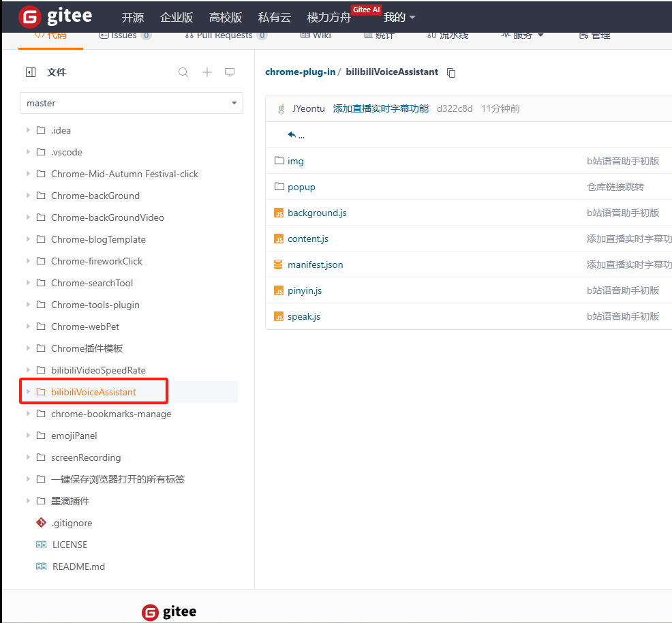Open Web IDE monitor icon
This screenshot has width=672, height=623.
[x=230, y=72]
